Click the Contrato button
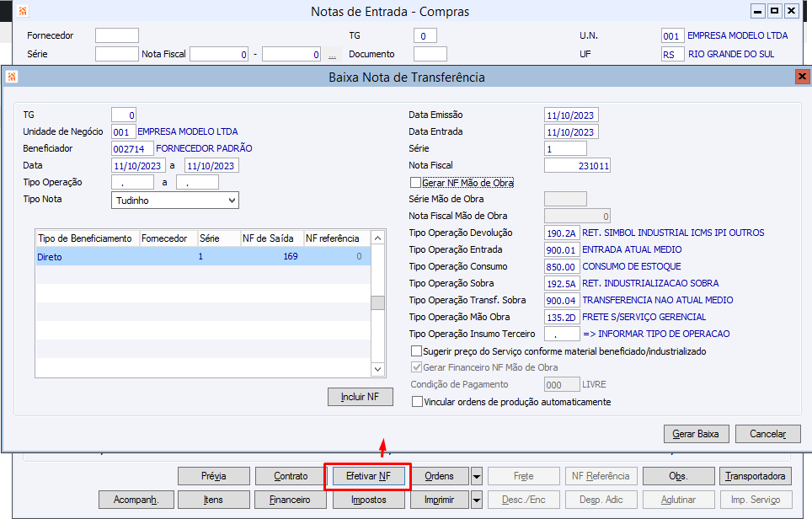The image size is (812, 519). coord(291,476)
